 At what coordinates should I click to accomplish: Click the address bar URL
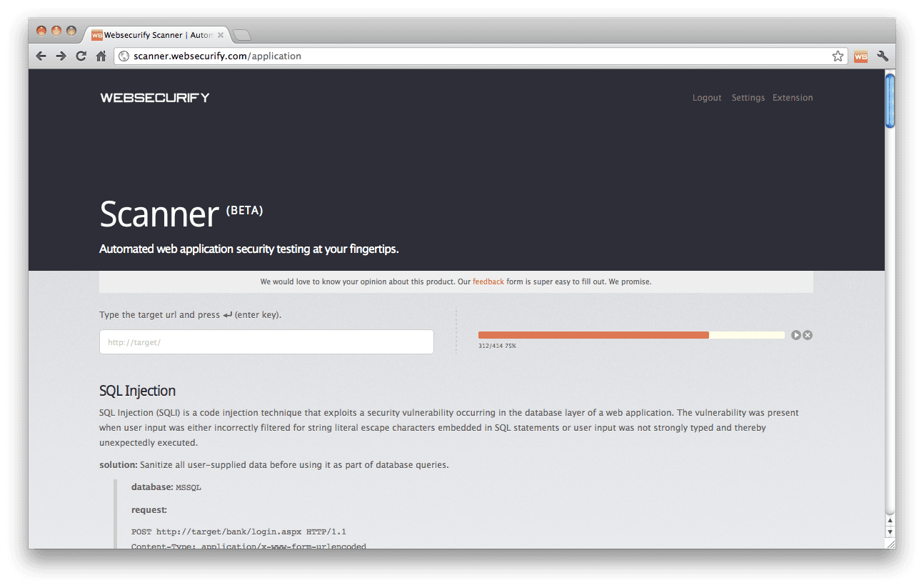point(217,56)
